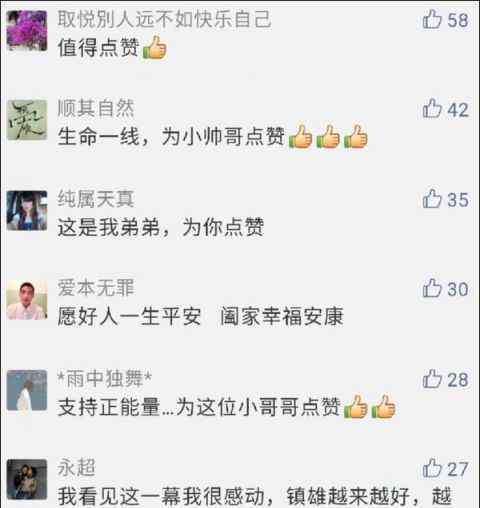
Task: Open the user name 爱本无罪
Action: pyautogui.click(x=96, y=288)
